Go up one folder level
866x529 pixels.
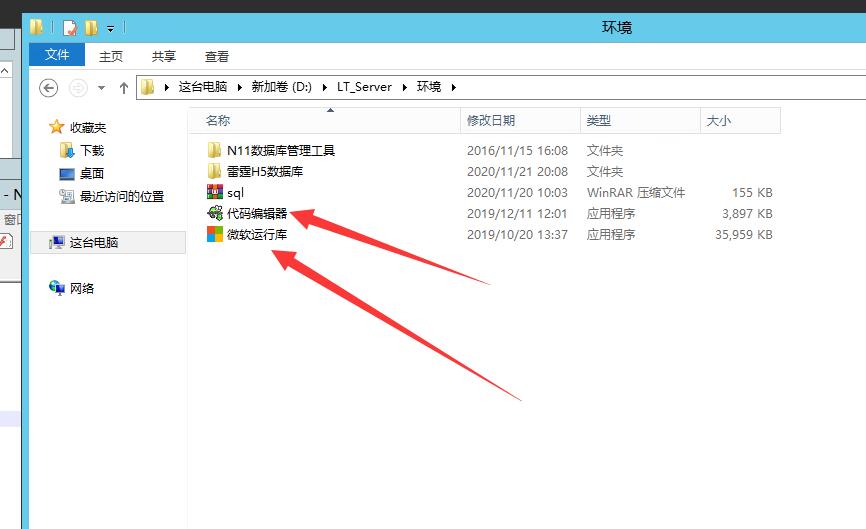(124, 87)
